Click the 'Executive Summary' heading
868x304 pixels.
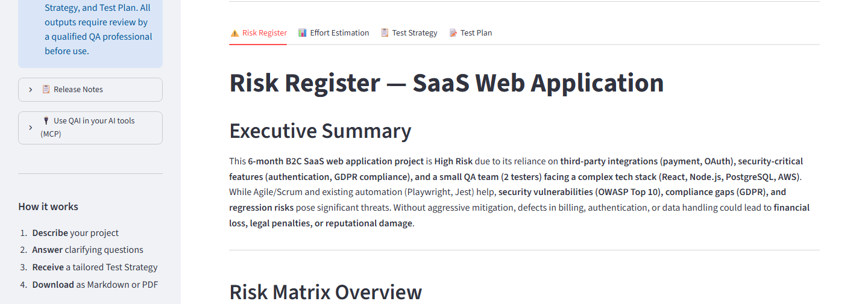tap(320, 131)
